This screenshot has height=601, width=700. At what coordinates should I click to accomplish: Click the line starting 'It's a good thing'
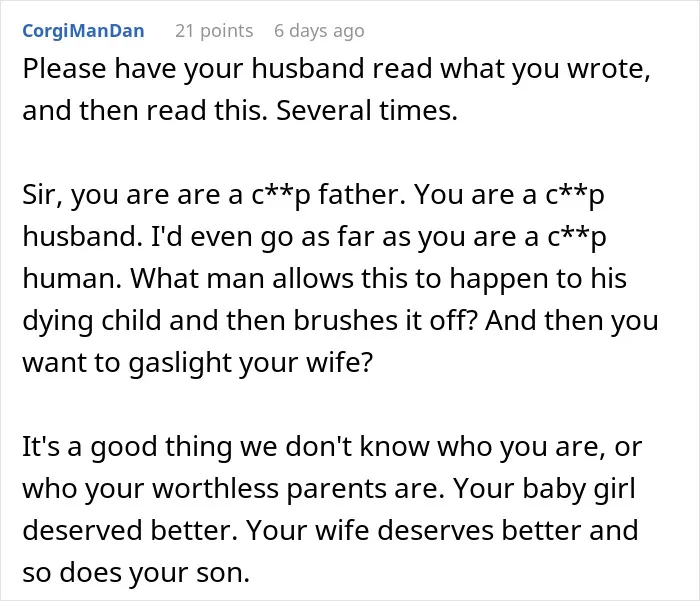click(332, 447)
